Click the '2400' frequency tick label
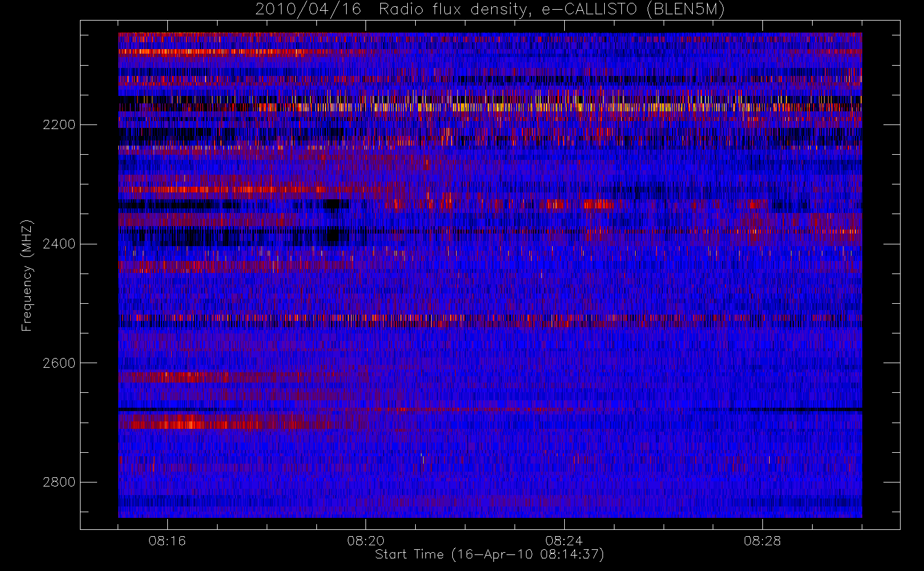 point(59,244)
